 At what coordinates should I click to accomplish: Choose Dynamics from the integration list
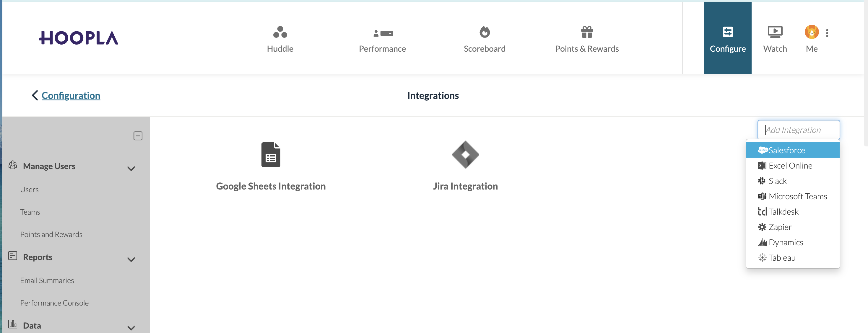coord(793,242)
